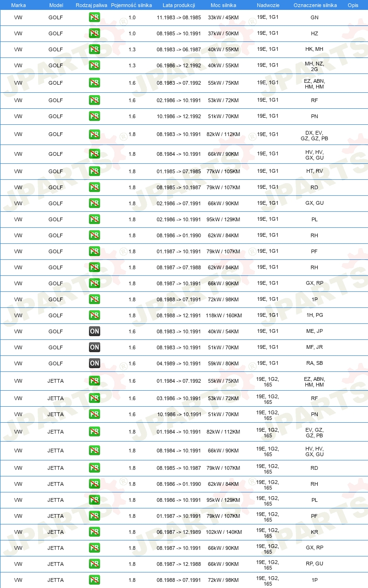Viewport: 368px width, 588px height.
Task: Click the engine code GN
Action: [x=314, y=18]
